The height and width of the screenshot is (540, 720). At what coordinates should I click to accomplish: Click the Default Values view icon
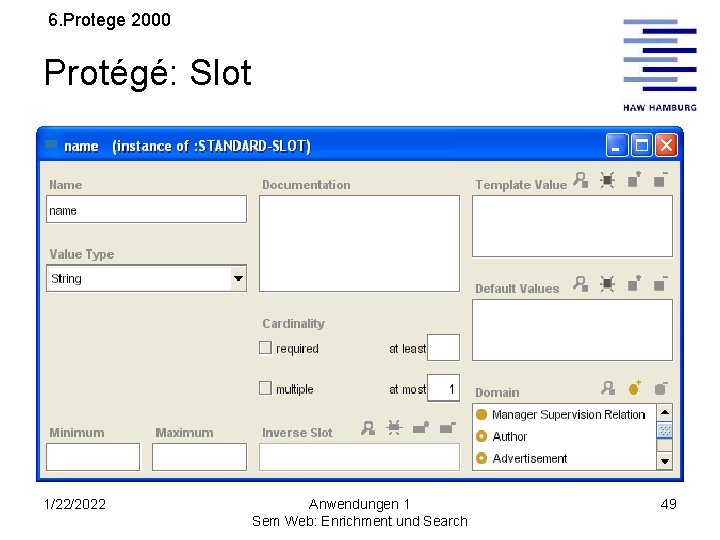click(x=581, y=284)
